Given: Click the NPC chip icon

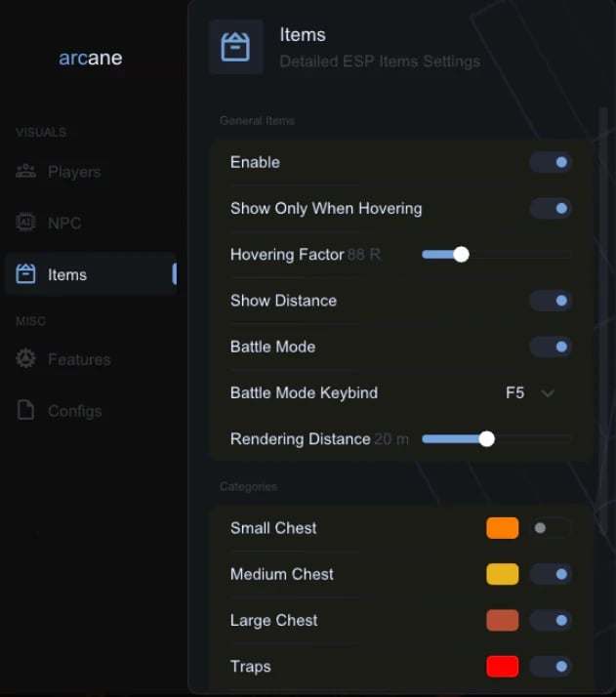Looking at the screenshot, I should pyautogui.click(x=26, y=223).
